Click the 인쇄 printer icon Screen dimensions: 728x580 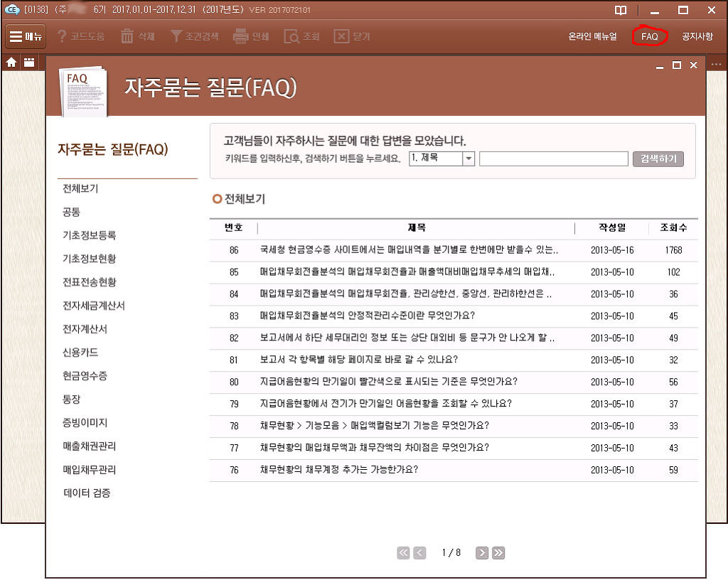coord(241,36)
